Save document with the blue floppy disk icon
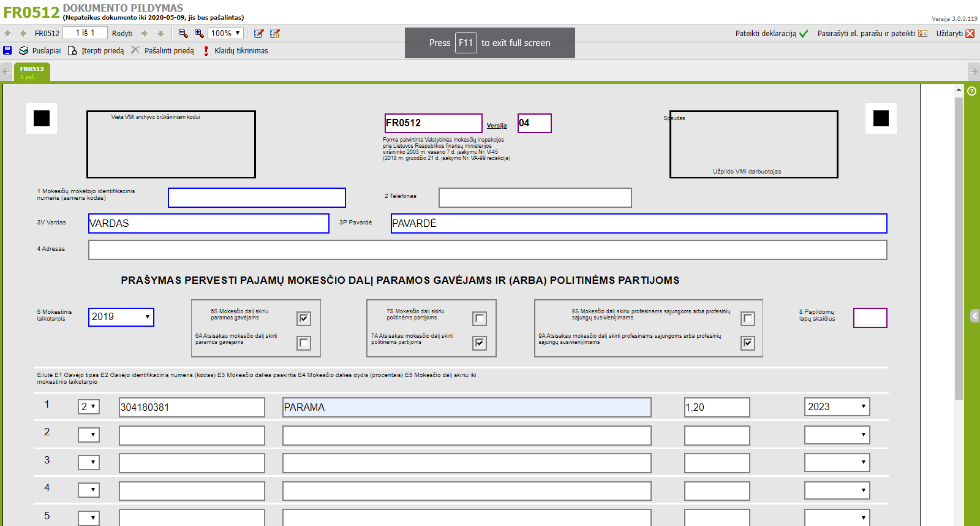The width and height of the screenshot is (980, 526). pyautogui.click(x=7, y=50)
